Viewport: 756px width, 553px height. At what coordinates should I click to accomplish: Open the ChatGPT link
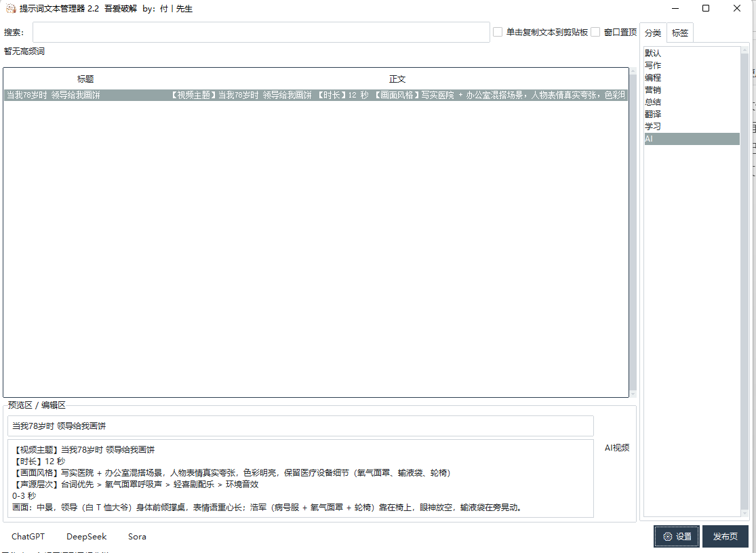(x=28, y=536)
